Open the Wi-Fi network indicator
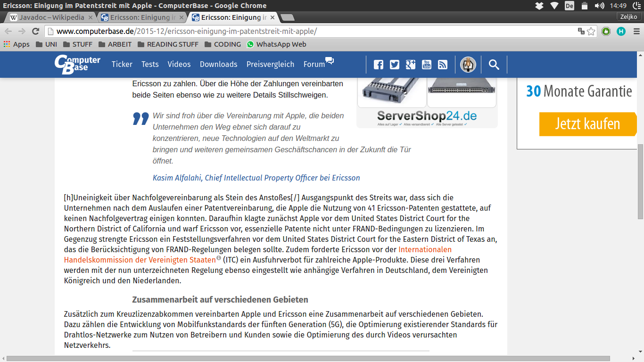The height and width of the screenshot is (362, 644). coord(554,6)
